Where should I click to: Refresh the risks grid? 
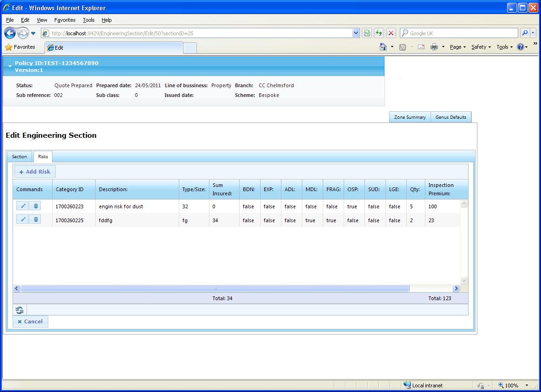(20, 310)
